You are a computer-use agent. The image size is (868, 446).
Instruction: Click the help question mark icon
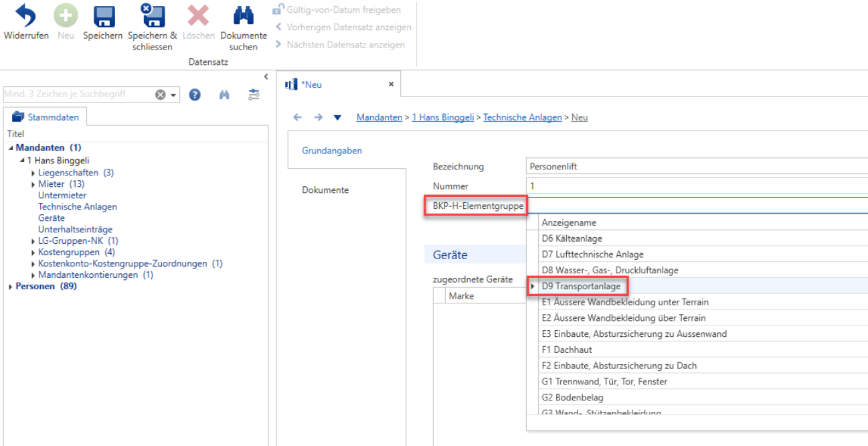195,94
